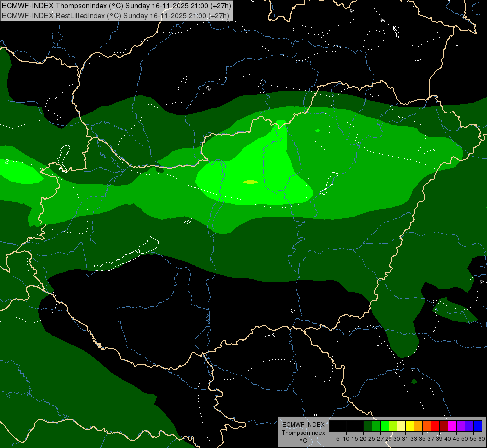487x448 pixels.
Task: Click the legend tick value 25
Action: coord(372,439)
